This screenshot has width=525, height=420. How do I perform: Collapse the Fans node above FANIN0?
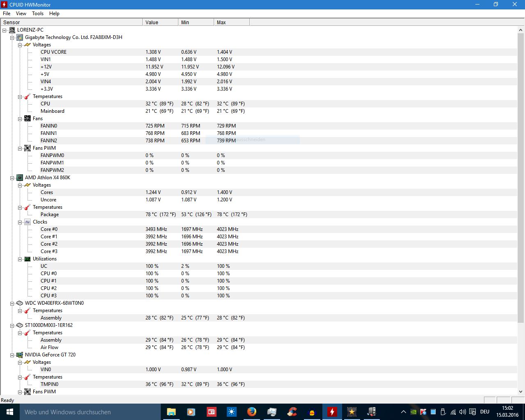pyautogui.click(x=20, y=119)
